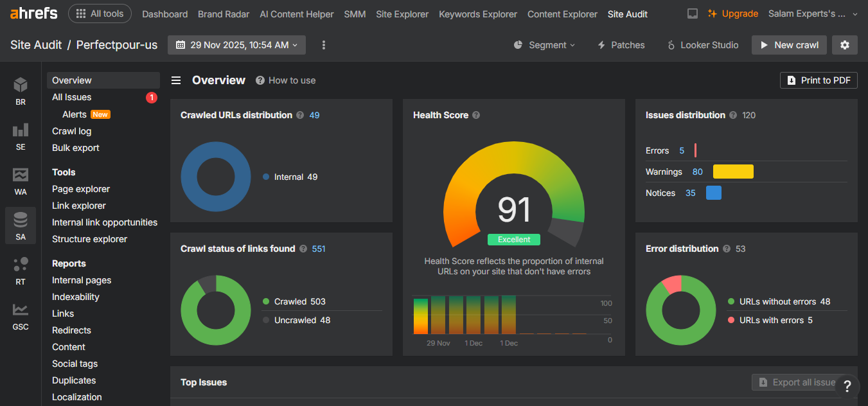Open Social tags report
868x406 pixels.
(75, 364)
